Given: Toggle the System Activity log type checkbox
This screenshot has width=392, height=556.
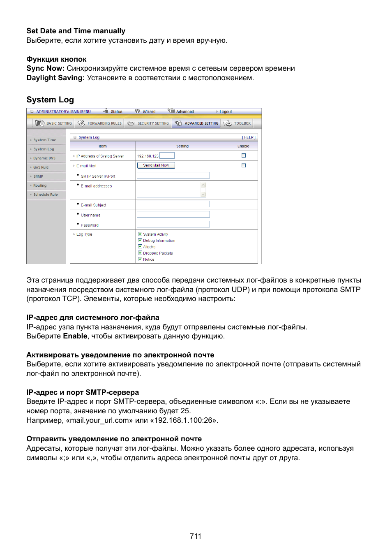Looking at the screenshot, I should (x=140, y=234).
